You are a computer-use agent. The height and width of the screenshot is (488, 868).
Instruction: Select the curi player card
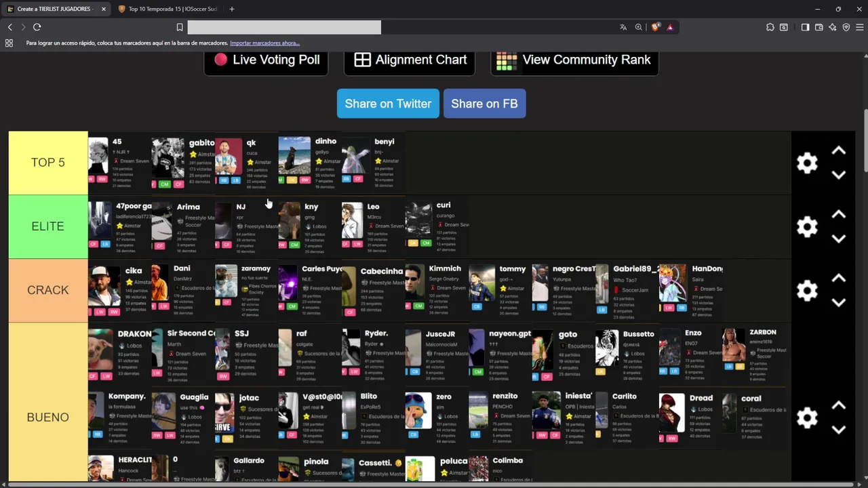pyautogui.click(x=437, y=226)
